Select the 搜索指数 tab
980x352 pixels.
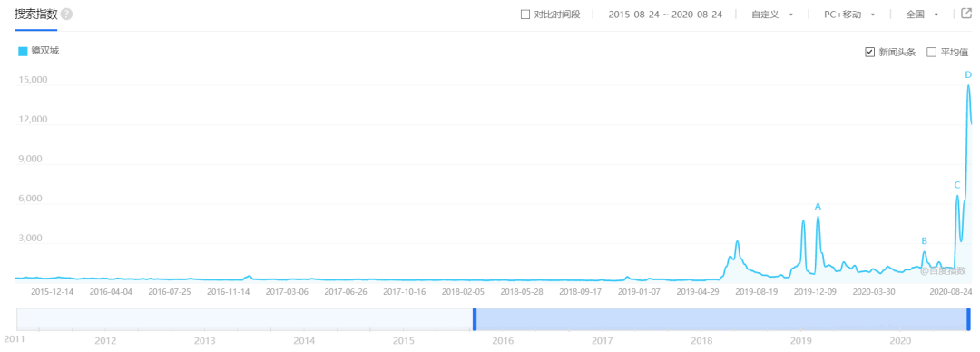[x=35, y=15]
